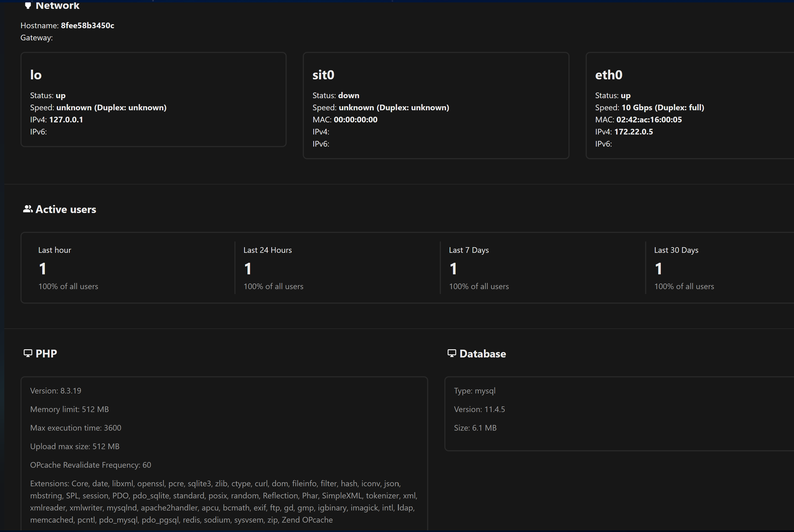
Task: Click the Network section icon
Action: [28, 5]
